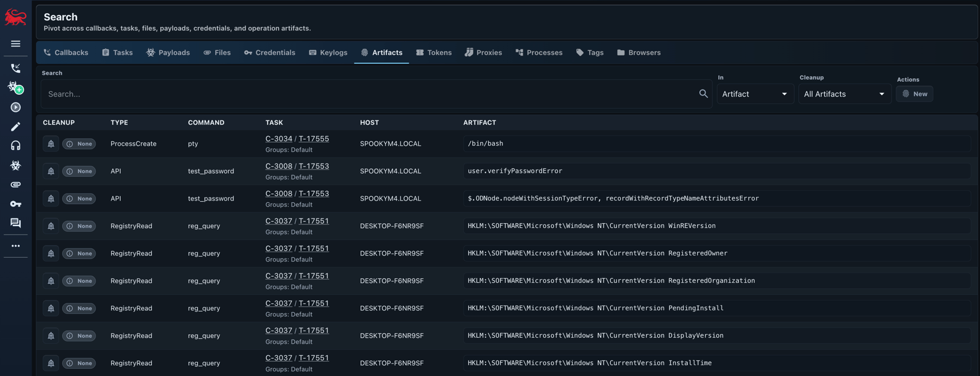Open C-3037 link on WinREVersion row

pyautogui.click(x=279, y=221)
